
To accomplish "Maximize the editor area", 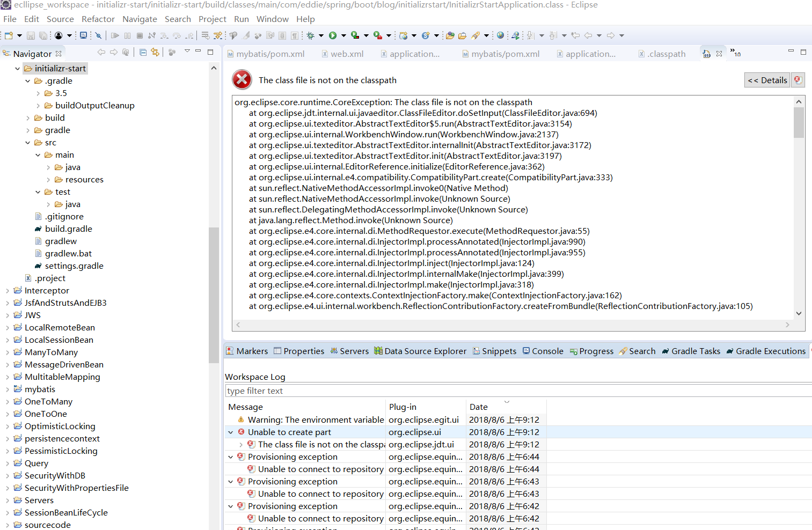I will (x=803, y=52).
